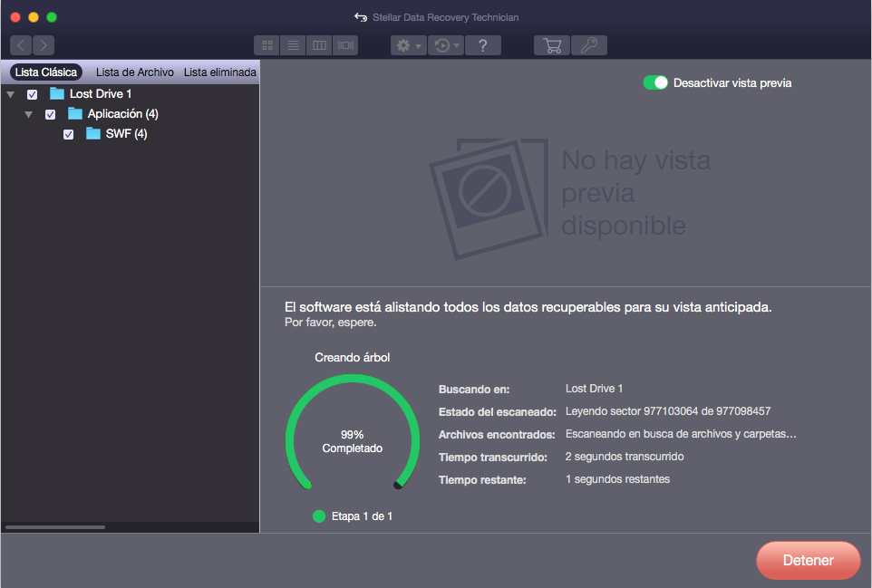Switch to column view layout
Viewport: 872px width, 588px height.
(x=318, y=45)
